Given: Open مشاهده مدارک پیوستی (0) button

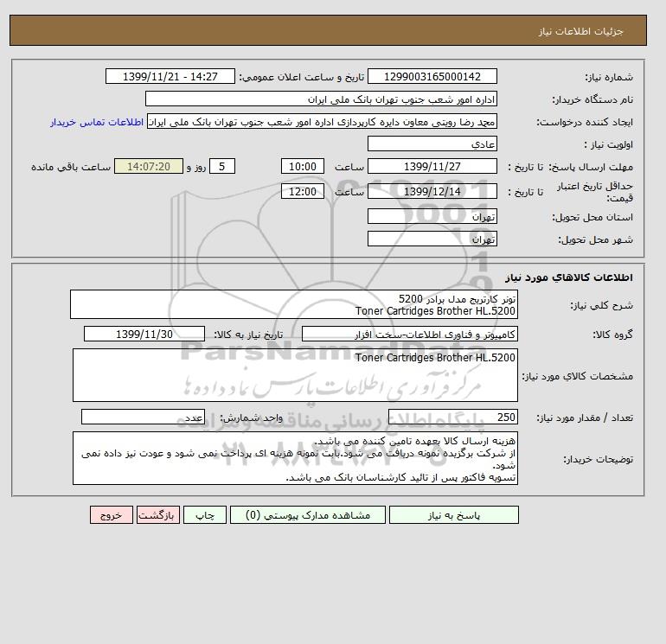Looking at the screenshot, I should 308,515.
